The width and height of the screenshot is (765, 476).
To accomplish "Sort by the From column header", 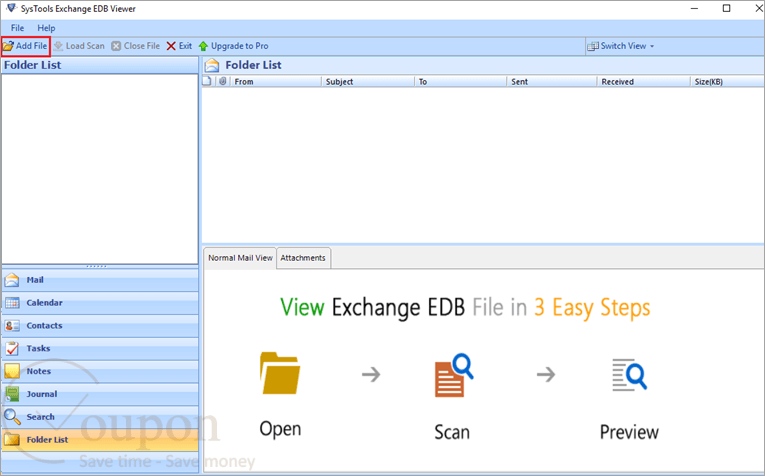I will (276, 81).
